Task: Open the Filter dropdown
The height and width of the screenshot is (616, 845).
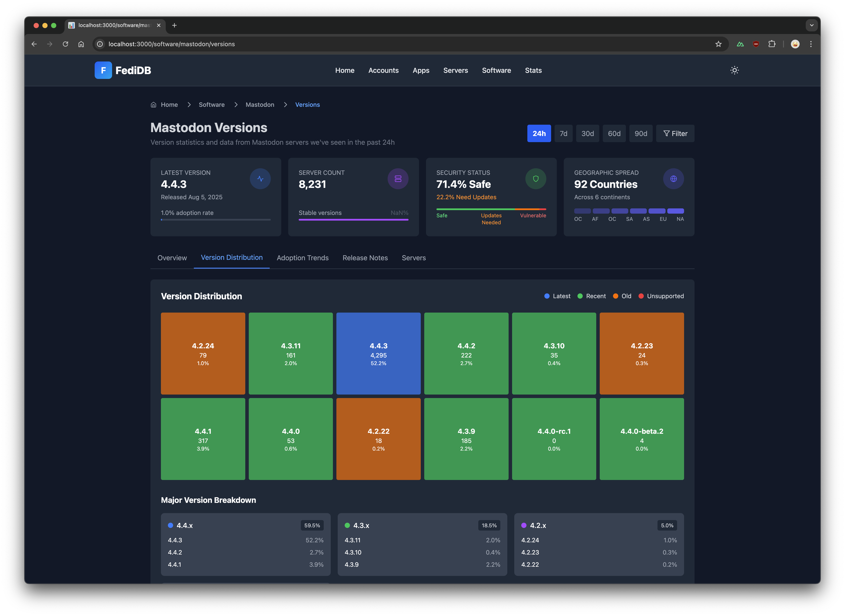Action: (675, 134)
